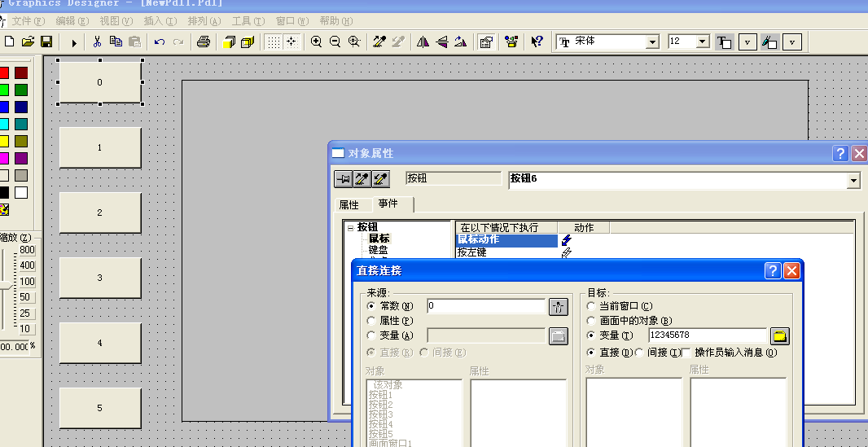Select 键盘 in event tree
Viewport: 868px width, 447px height.
(378, 251)
